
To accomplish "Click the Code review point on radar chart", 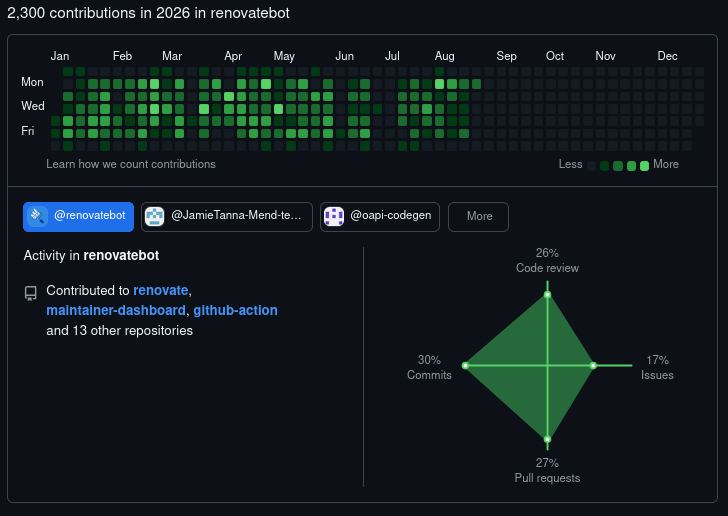I will [547, 294].
